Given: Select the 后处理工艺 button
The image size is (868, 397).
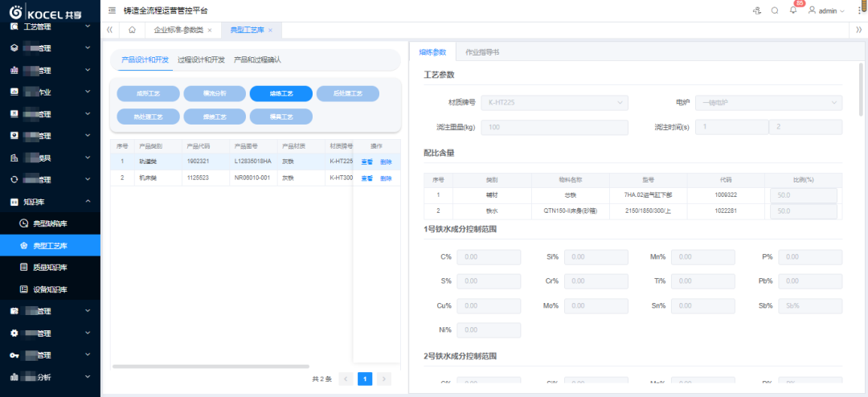Looking at the screenshot, I should coord(348,93).
